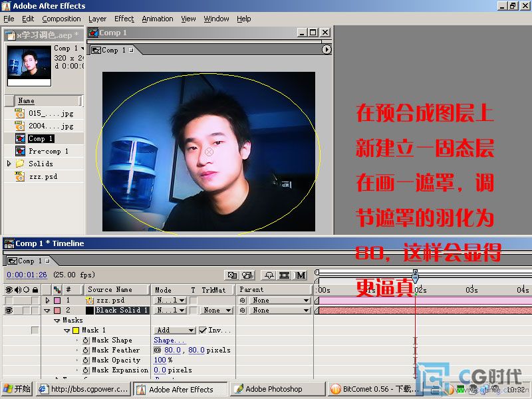Click the zzz.psd layer source icon in timeline
The height and width of the screenshot is (399, 532).
point(90,301)
